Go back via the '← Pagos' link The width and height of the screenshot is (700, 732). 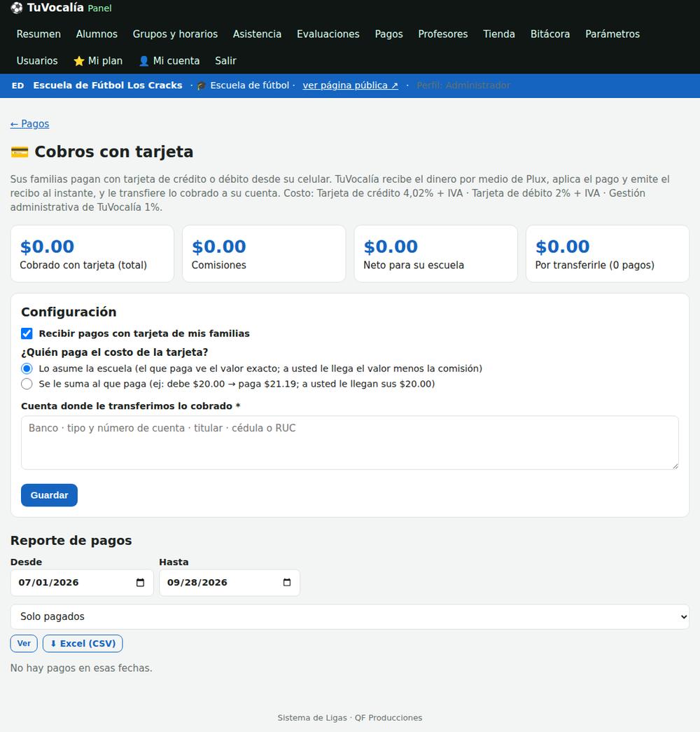[x=29, y=124]
